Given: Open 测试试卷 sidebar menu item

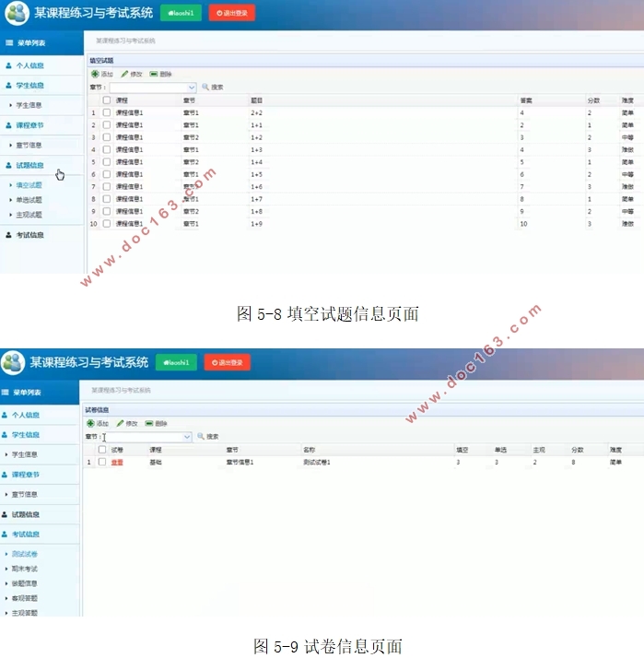Looking at the screenshot, I should click(x=25, y=554).
